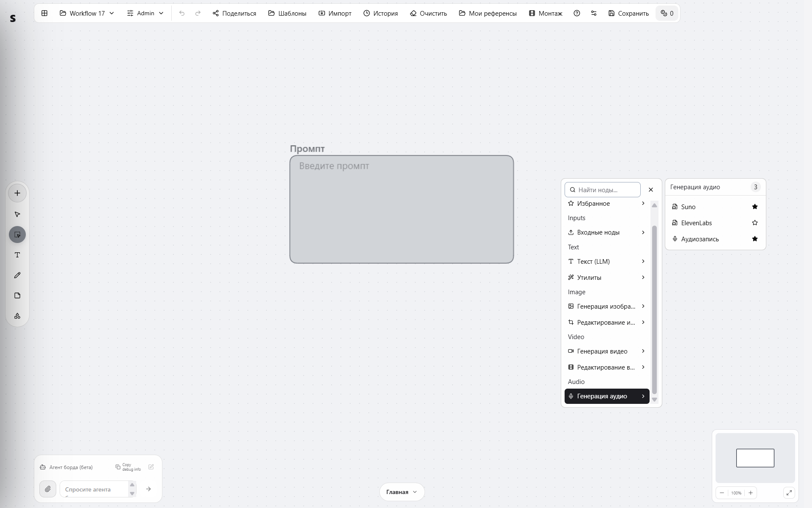Activate the area selection tool

(17, 235)
